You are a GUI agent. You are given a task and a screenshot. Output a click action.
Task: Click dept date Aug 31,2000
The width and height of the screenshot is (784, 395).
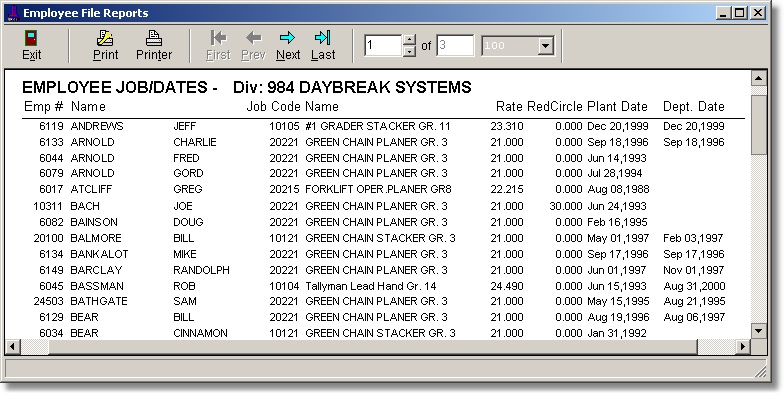click(694, 286)
